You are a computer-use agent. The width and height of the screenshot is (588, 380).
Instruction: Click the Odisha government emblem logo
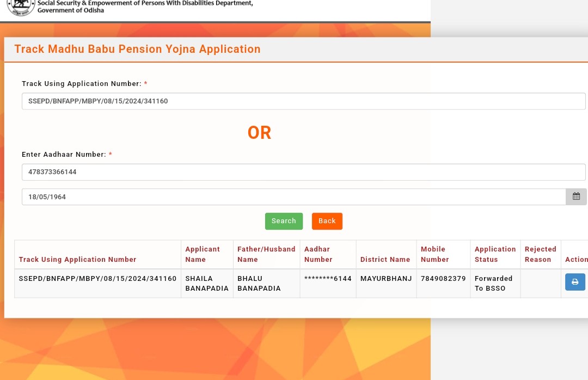[21, 8]
